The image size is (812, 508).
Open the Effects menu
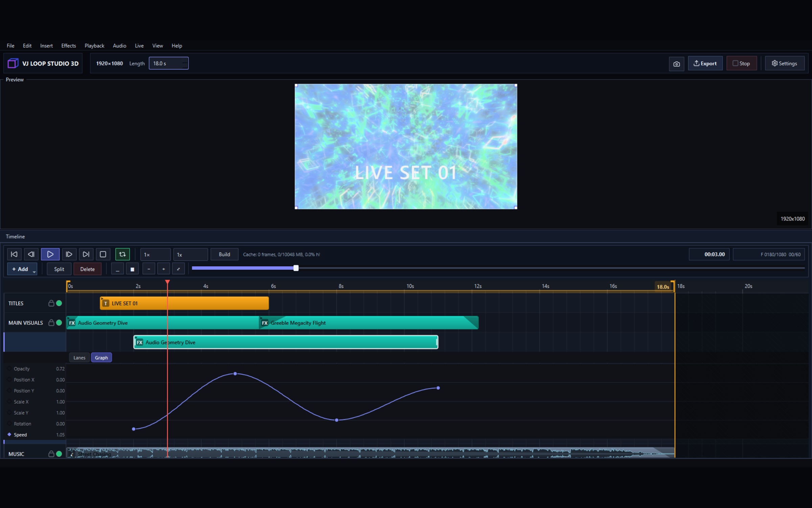[x=69, y=46]
